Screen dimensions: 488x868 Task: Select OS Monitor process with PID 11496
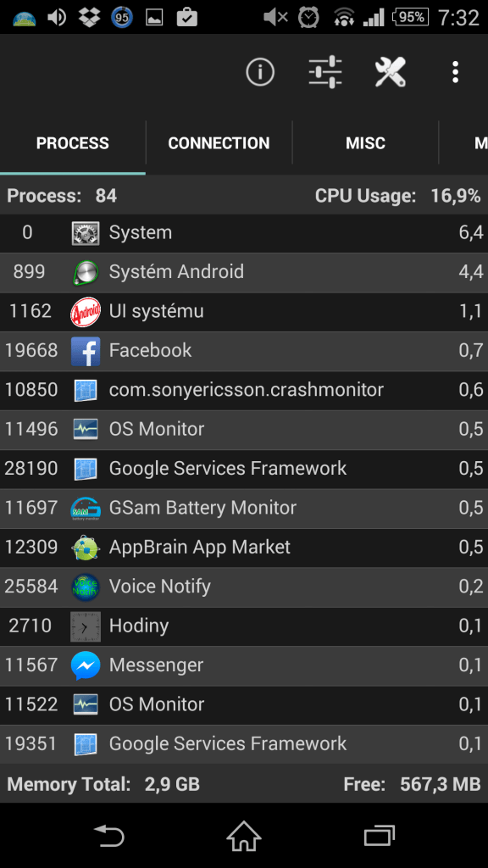pos(244,430)
